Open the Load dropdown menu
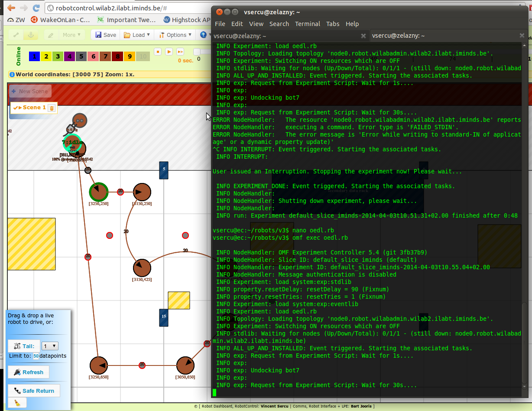This screenshot has height=411, width=532. click(x=137, y=35)
